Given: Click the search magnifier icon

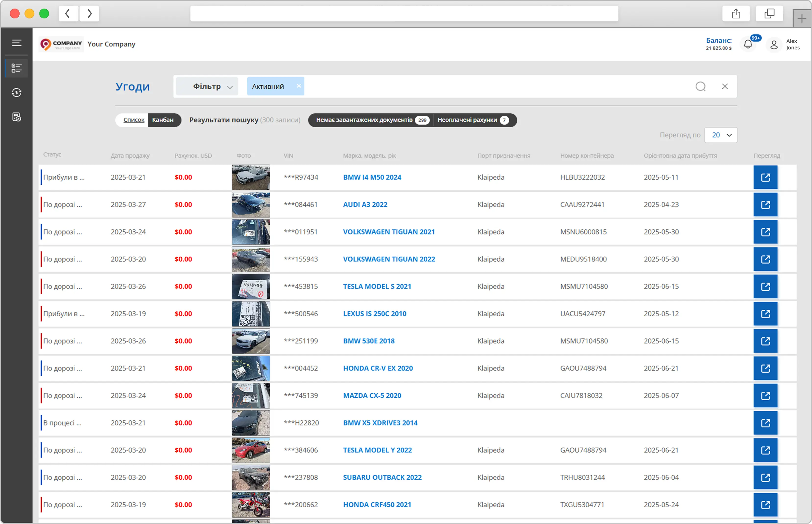Looking at the screenshot, I should 700,86.
